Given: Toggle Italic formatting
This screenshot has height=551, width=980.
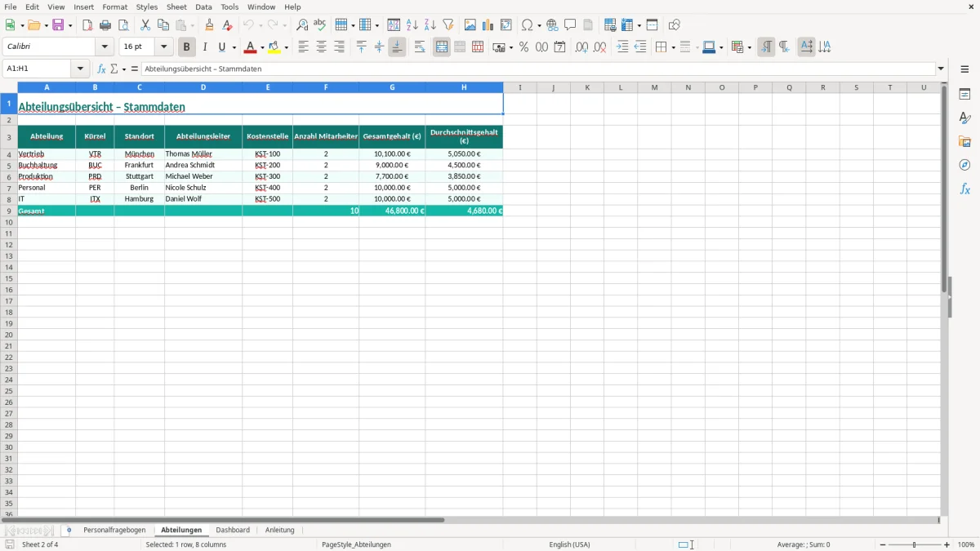Looking at the screenshot, I should click(x=205, y=47).
